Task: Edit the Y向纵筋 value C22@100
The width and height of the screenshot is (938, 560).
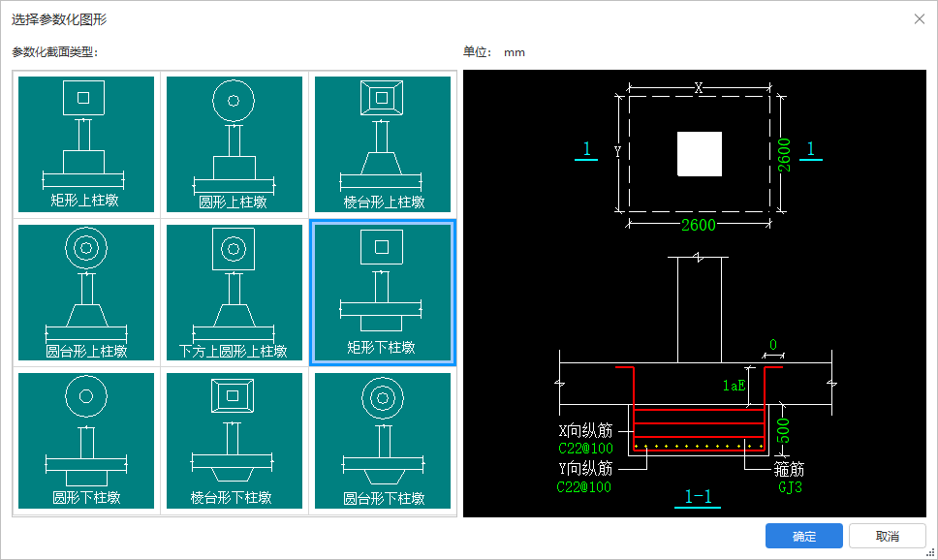Action: tap(584, 487)
